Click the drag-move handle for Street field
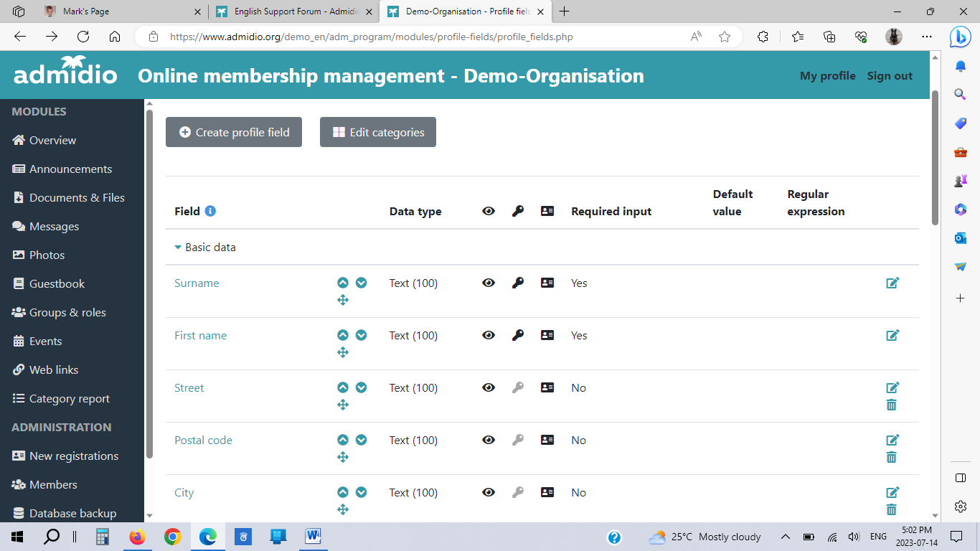Viewport: 980px width, 551px height. 343,405
